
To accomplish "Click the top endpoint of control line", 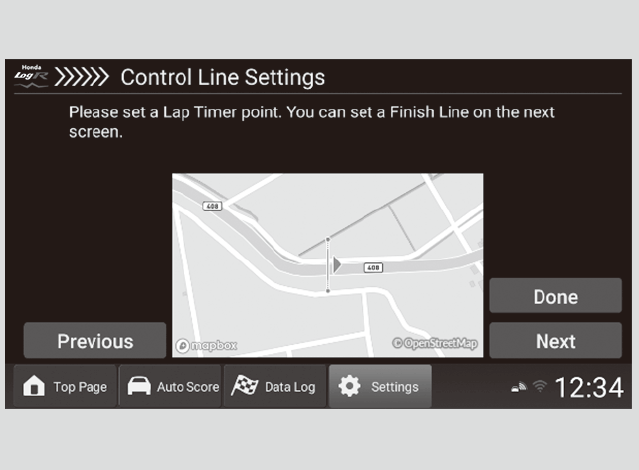I will pos(328,240).
